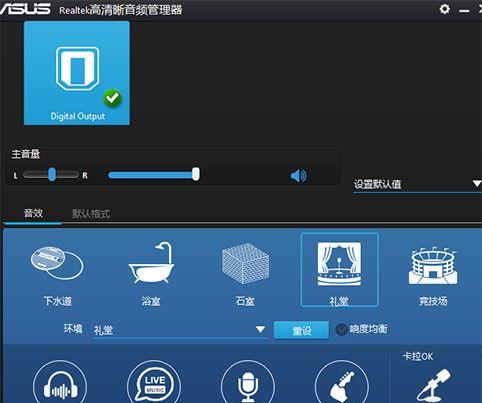Expand the 环境 environment dropdown
This screenshot has width=482, height=403.
[x=180, y=330]
